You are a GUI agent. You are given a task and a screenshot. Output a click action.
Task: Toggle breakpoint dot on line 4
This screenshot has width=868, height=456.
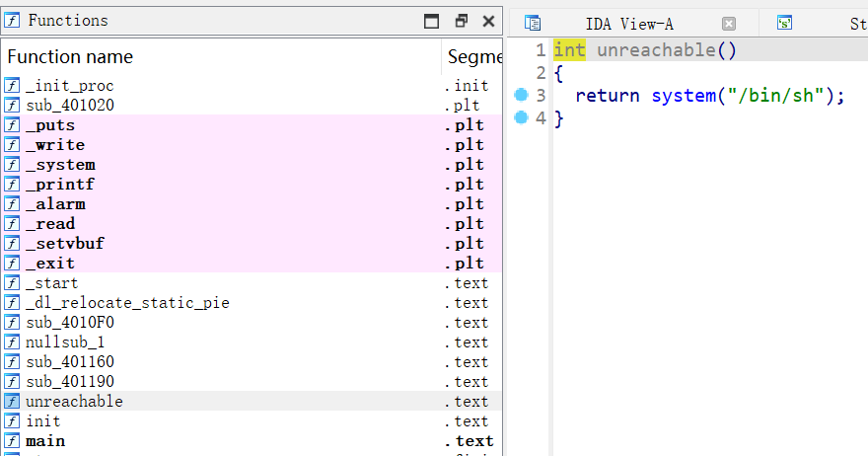tap(521, 117)
